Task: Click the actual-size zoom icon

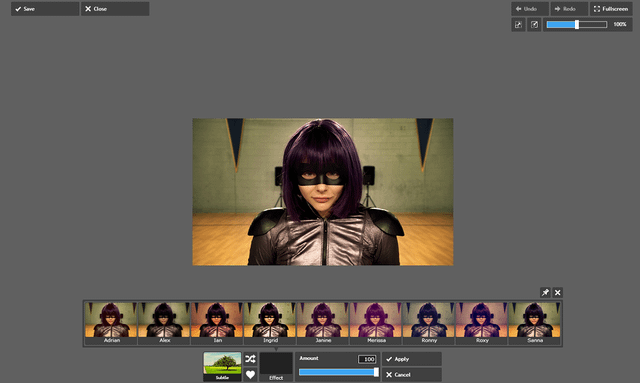Action: point(534,24)
